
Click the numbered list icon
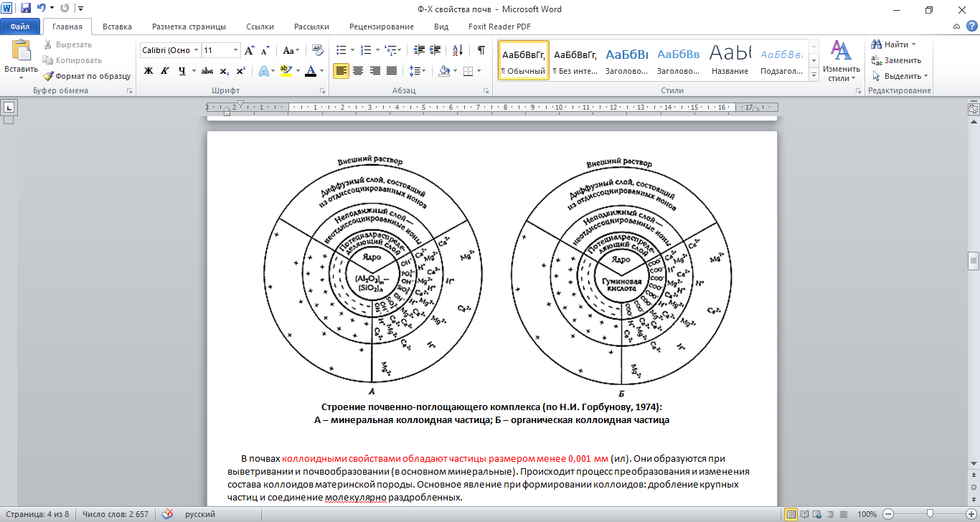(x=364, y=50)
